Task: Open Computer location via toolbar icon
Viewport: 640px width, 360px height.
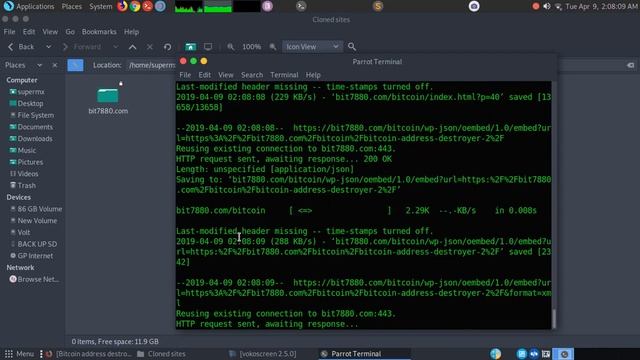Action: point(208,47)
